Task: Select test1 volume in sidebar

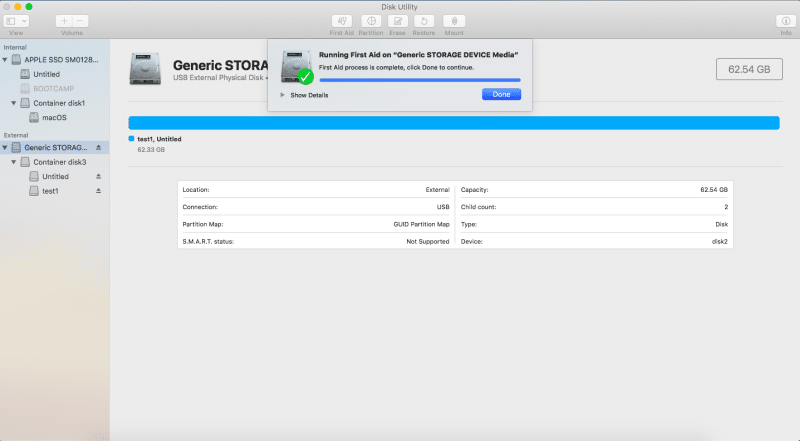Action: pos(55,191)
